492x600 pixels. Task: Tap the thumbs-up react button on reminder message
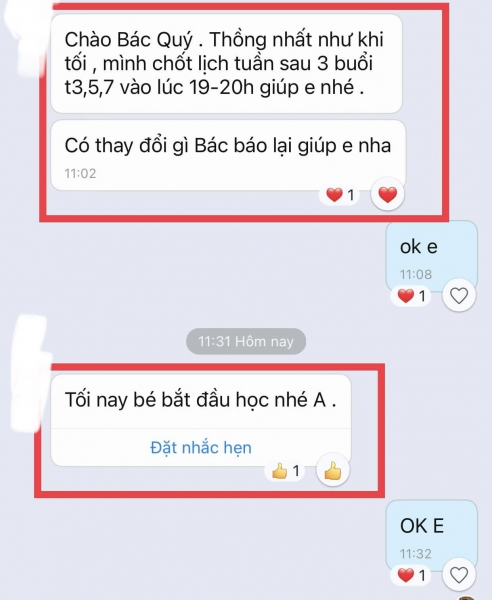[332, 470]
